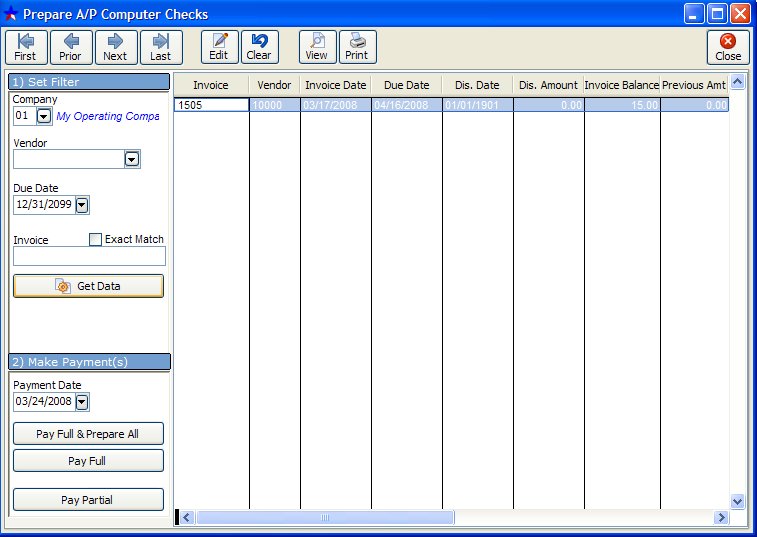Click the Dis. Date column header

pos(477,85)
